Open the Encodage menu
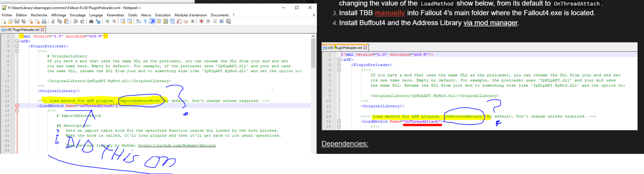The width and height of the screenshot is (644, 174). (78, 15)
